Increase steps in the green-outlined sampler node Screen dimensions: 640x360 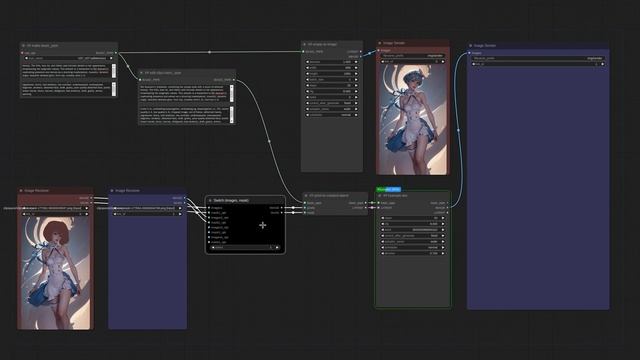tap(443, 218)
